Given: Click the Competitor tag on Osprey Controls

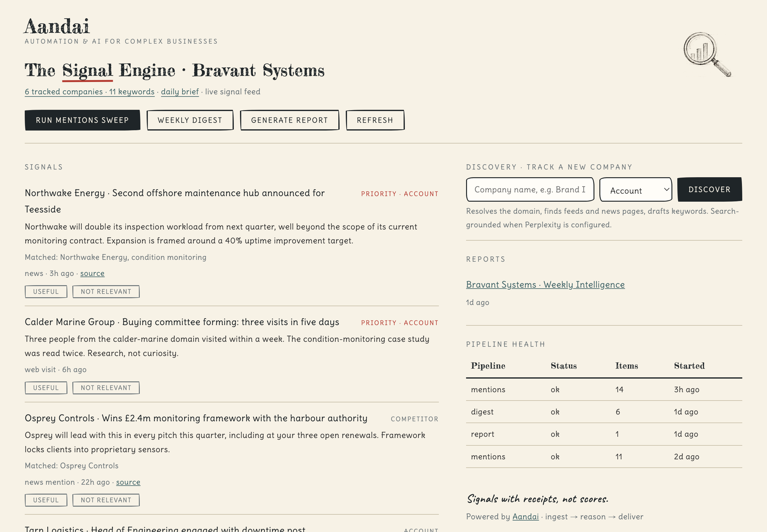Looking at the screenshot, I should (x=415, y=419).
